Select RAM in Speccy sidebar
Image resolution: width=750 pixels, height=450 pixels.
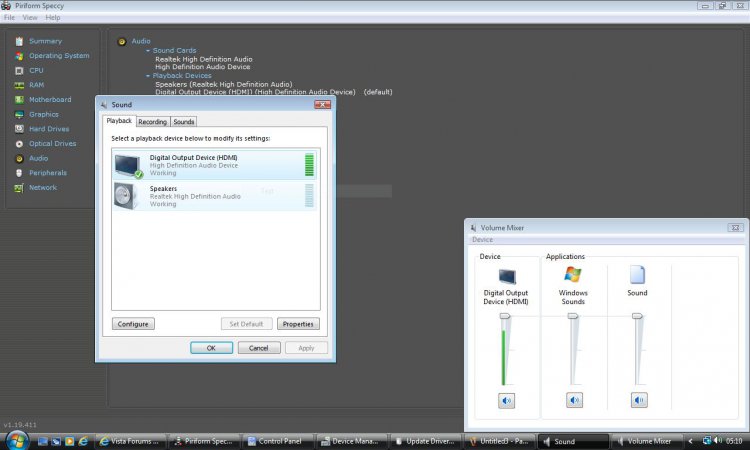36,85
